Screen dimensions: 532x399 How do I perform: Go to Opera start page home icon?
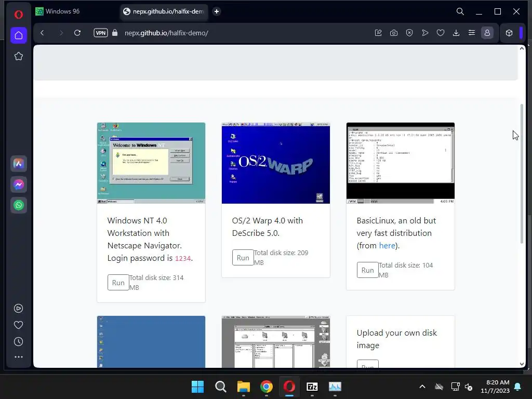[19, 35]
